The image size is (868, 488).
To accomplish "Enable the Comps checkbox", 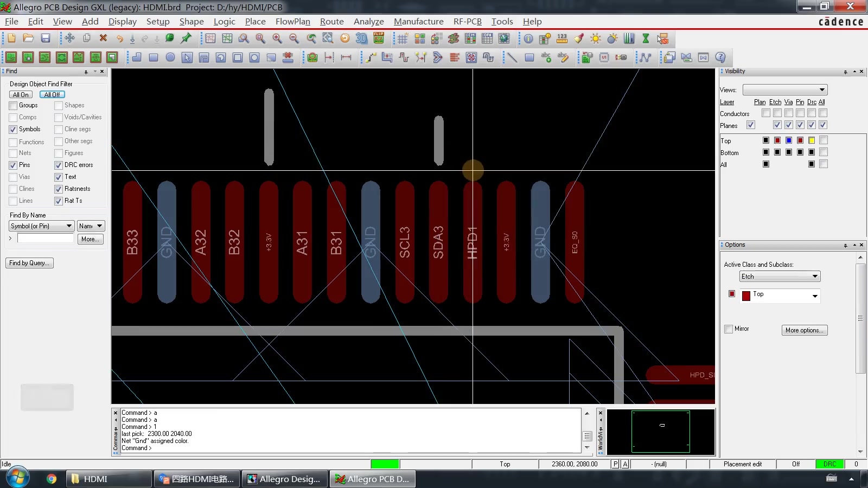I will (13, 118).
